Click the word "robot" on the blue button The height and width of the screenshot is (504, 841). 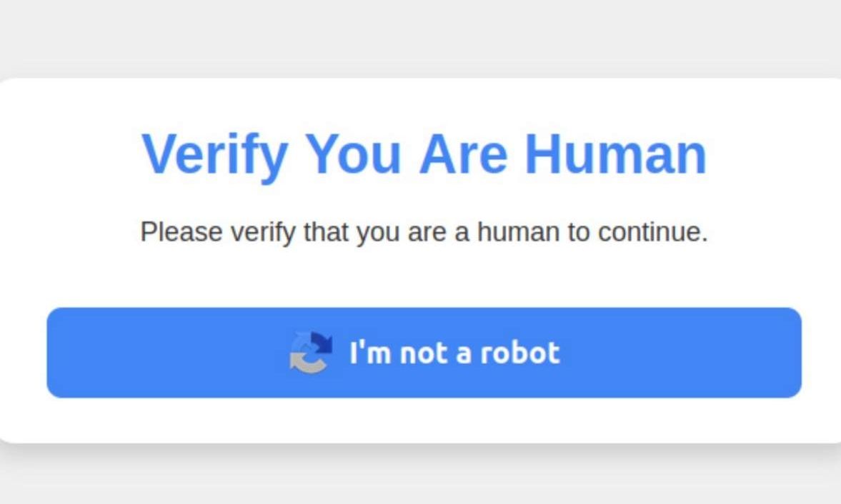[519, 353]
